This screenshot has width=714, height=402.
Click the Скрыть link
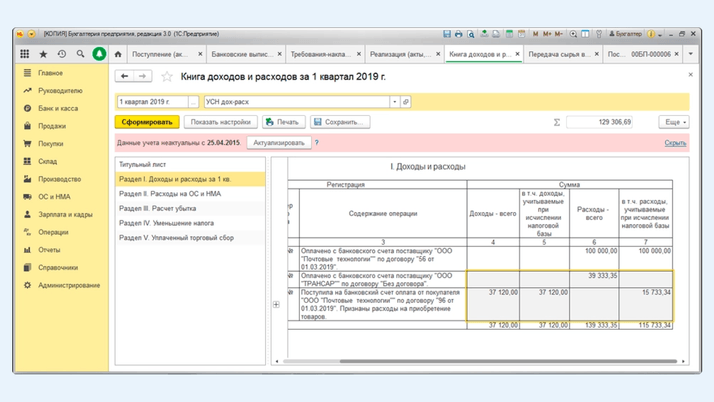(x=675, y=143)
